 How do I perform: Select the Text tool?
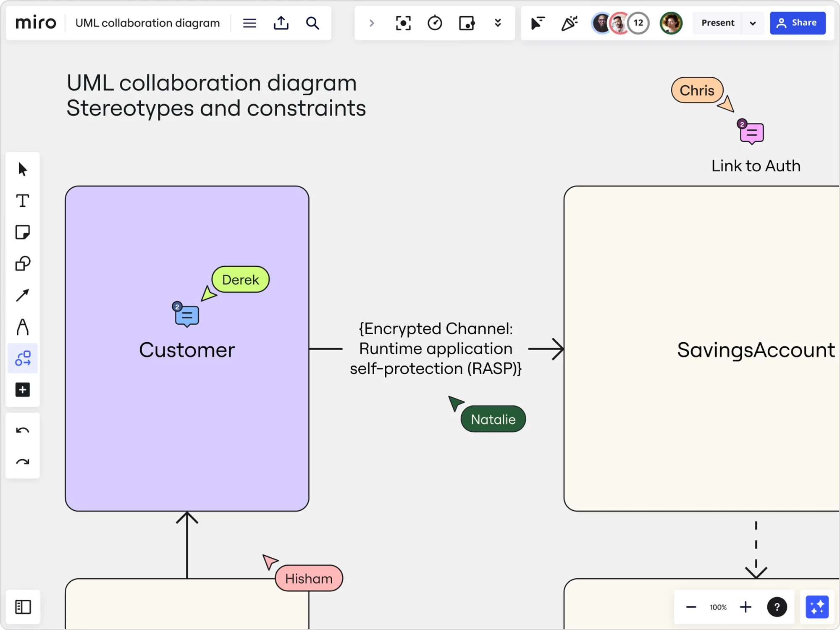tap(23, 201)
